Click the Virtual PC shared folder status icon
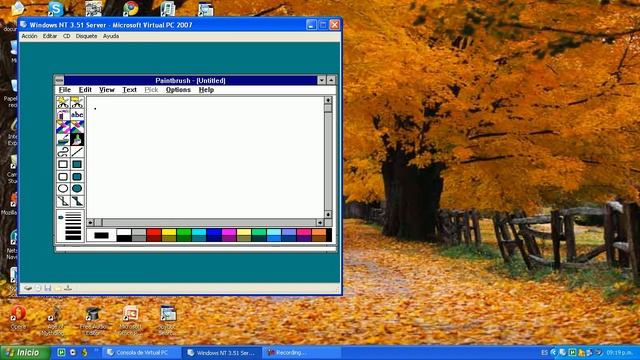 (x=58, y=288)
